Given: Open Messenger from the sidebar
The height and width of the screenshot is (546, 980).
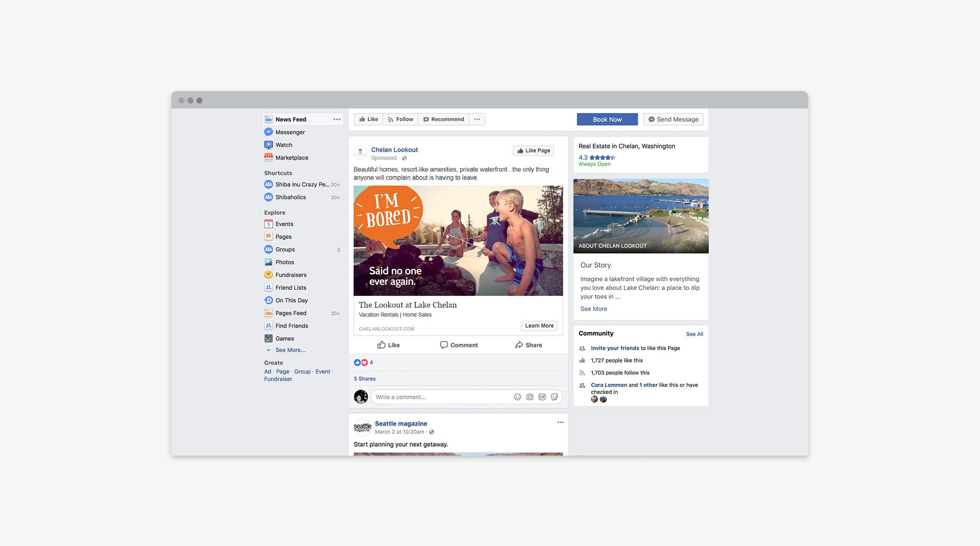Looking at the screenshot, I should (289, 132).
